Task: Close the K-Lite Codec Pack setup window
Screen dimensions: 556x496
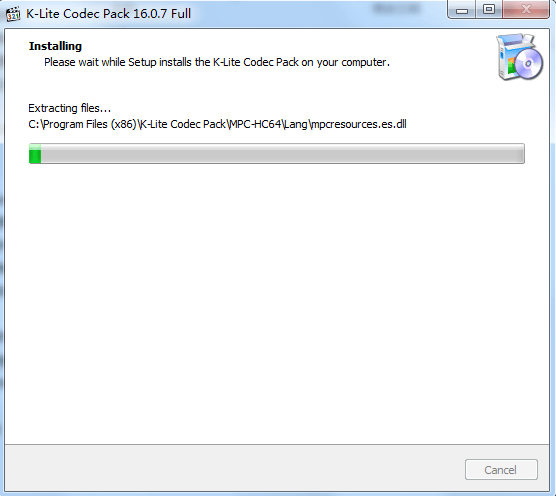Action: 526,9
